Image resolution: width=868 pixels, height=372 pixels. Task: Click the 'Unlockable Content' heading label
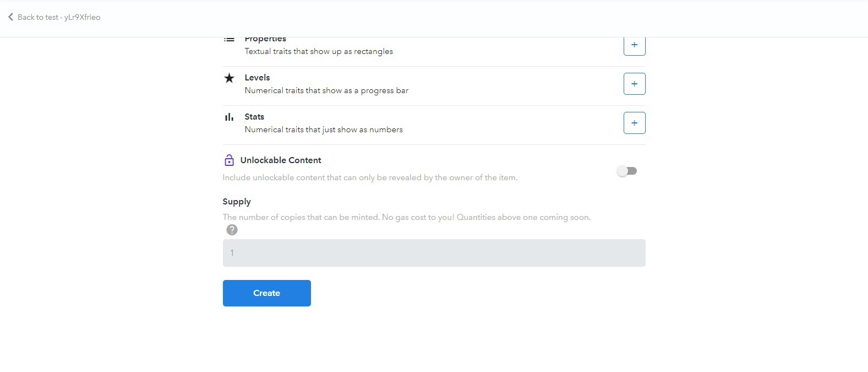[x=281, y=160]
